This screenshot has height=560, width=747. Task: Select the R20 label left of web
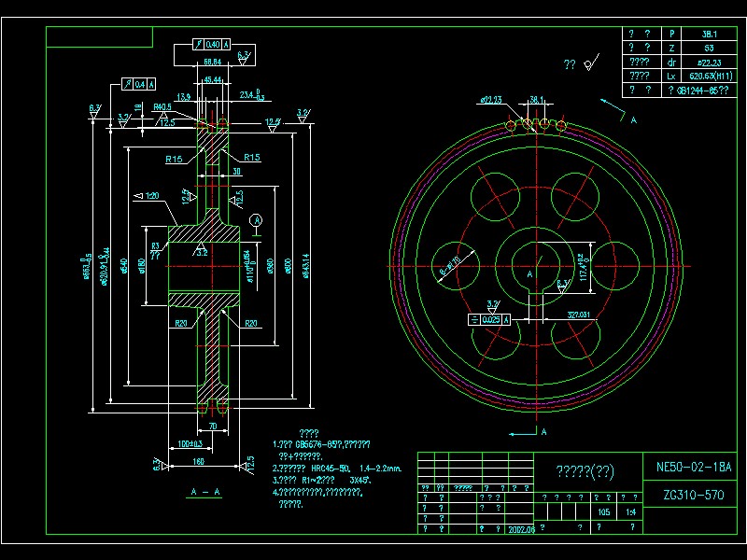click(181, 323)
